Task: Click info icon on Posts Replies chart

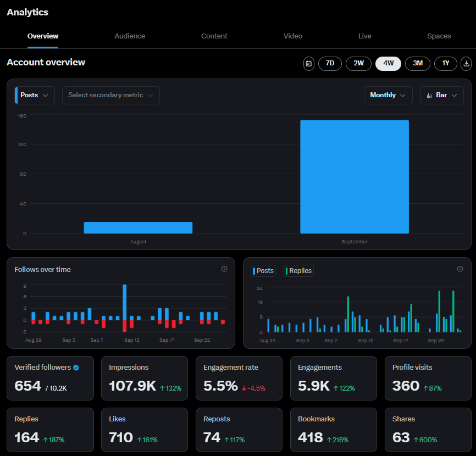Action: [460, 269]
